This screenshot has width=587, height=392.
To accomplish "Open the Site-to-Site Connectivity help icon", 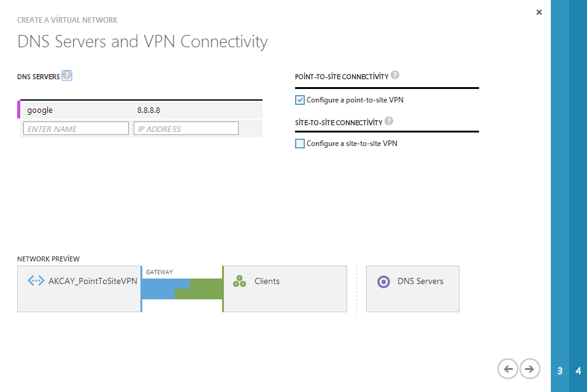I will [389, 121].
